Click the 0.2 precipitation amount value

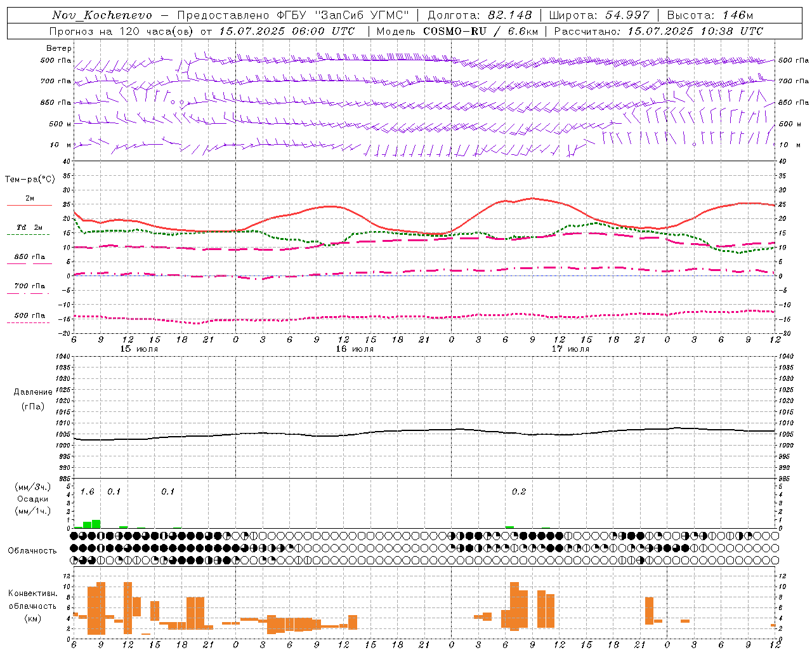tap(519, 492)
